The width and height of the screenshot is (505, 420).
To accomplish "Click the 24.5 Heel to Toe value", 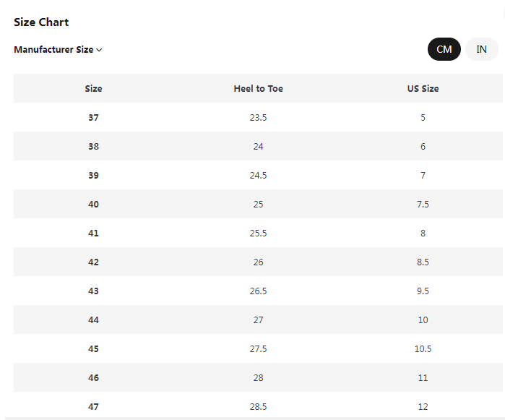I will 258,176.
